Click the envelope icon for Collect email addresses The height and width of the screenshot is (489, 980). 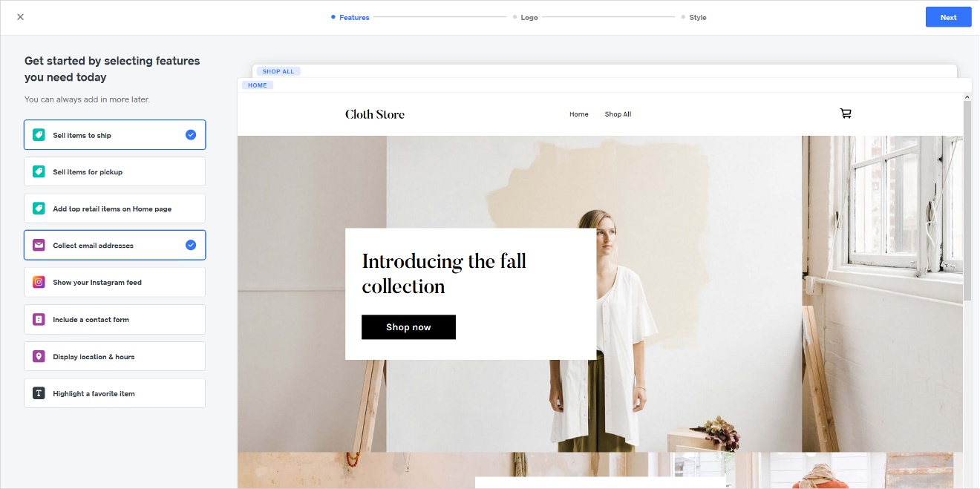click(39, 245)
